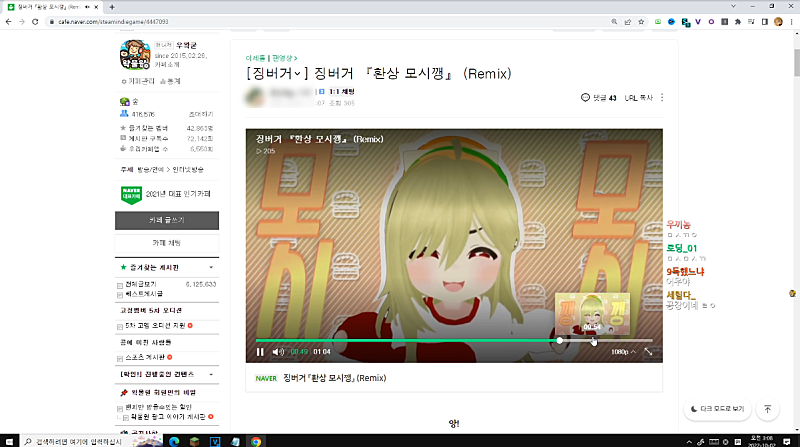Copy the post link via URL 복사

(x=638, y=97)
